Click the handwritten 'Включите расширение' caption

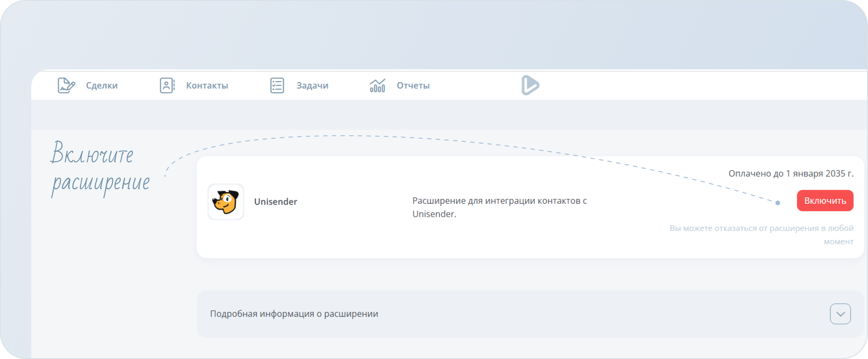click(100, 168)
